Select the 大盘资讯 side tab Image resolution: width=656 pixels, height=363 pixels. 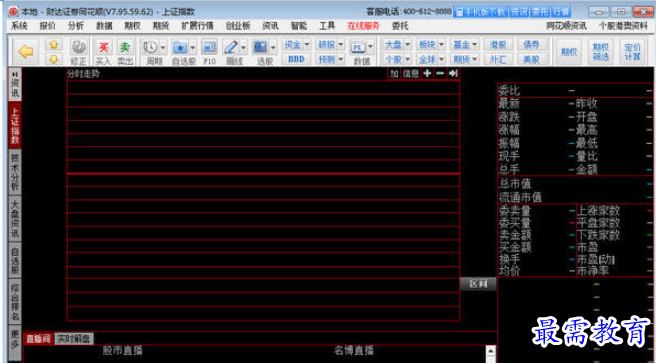[15, 219]
